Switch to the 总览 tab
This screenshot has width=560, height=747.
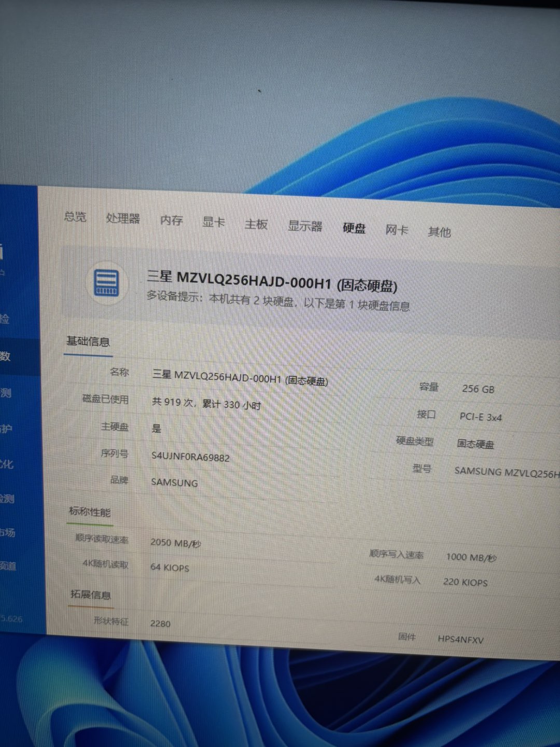pyautogui.click(x=75, y=217)
